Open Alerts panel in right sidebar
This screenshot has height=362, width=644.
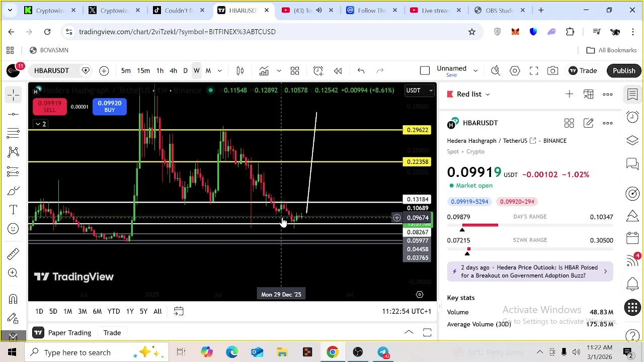[x=632, y=117]
